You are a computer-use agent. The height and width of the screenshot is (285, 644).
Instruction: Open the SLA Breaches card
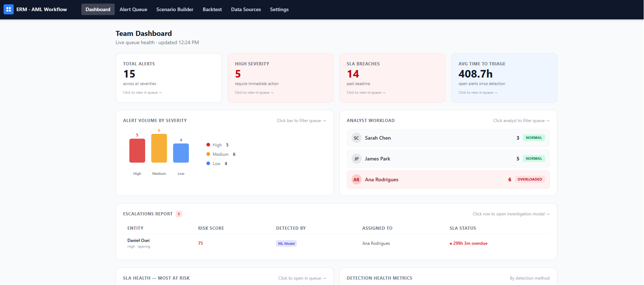392,78
